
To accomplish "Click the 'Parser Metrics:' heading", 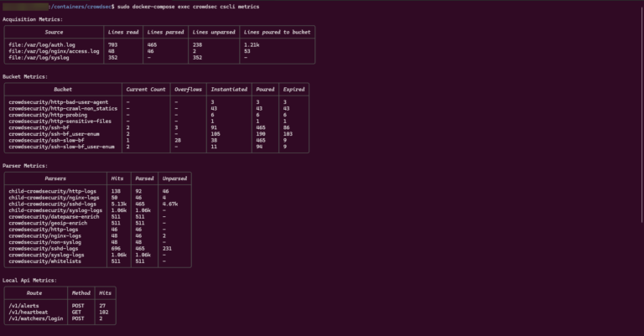I will coord(25,166).
